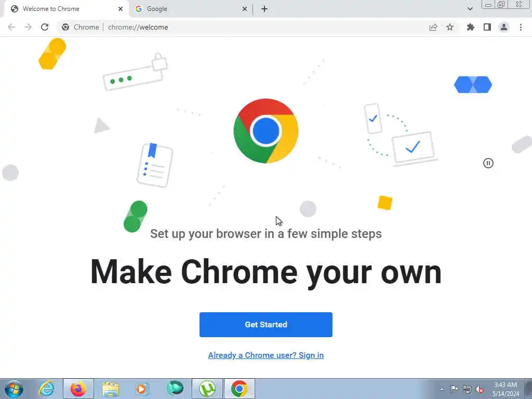The height and width of the screenshot is (399, 532).
Task: Click the Chrome site info icon in address bar
Action: (x=65, y=27)
